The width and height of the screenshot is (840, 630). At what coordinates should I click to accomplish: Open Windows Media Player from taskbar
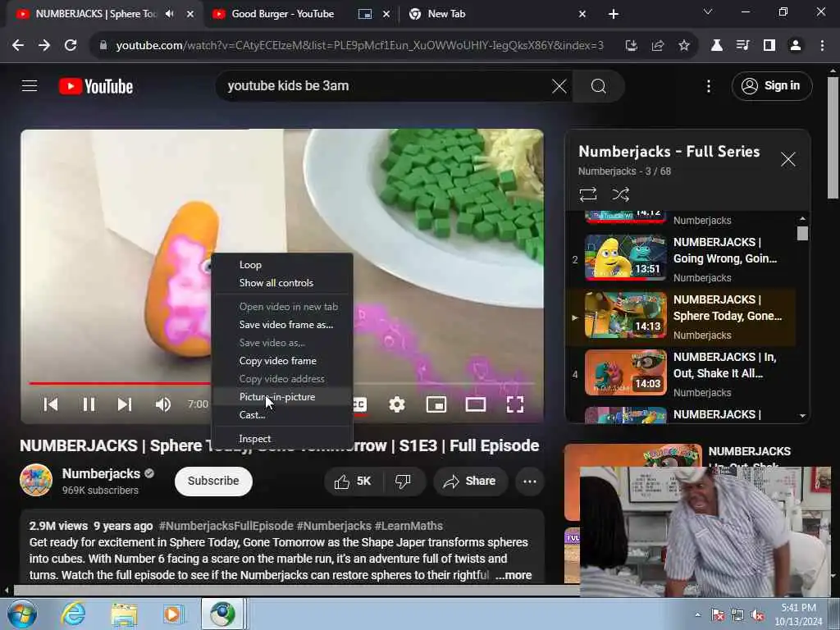point(173,614)
